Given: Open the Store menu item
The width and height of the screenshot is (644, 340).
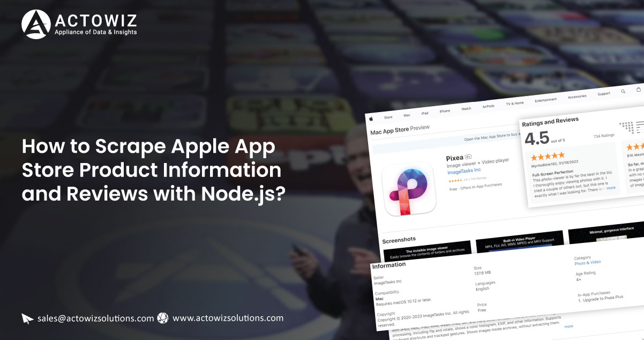Looking at the screenshot, I should point(388,116).
